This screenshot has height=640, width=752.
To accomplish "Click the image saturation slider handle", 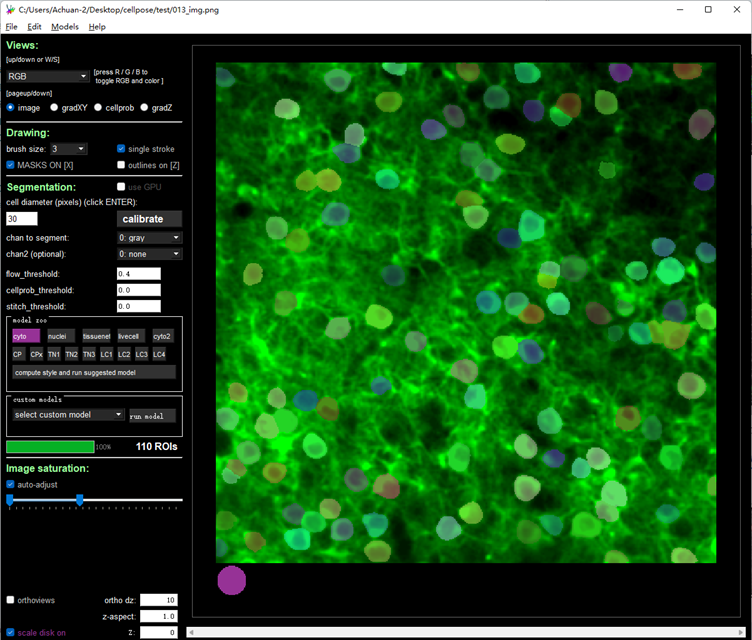I will click(80, 499).
